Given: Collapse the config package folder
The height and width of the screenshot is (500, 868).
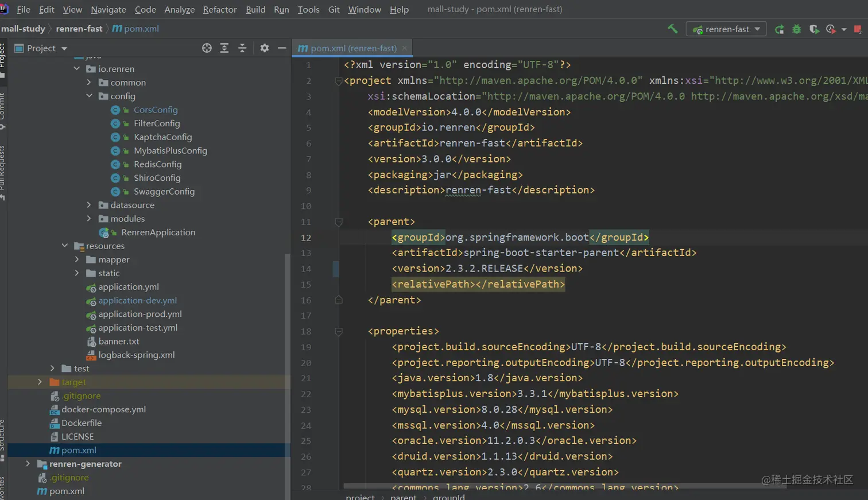Looking at the screenshot, I should coord(89,96).
